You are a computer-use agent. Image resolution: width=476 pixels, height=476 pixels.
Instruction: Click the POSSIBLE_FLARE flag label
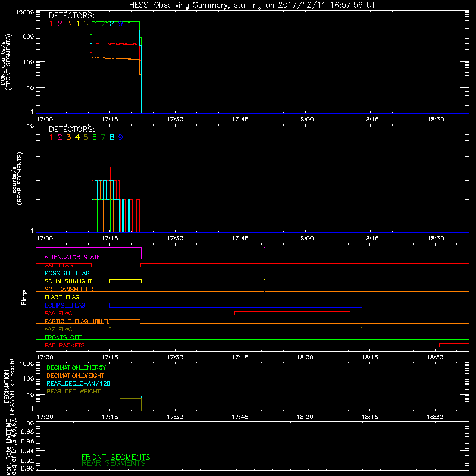point(68,273)
